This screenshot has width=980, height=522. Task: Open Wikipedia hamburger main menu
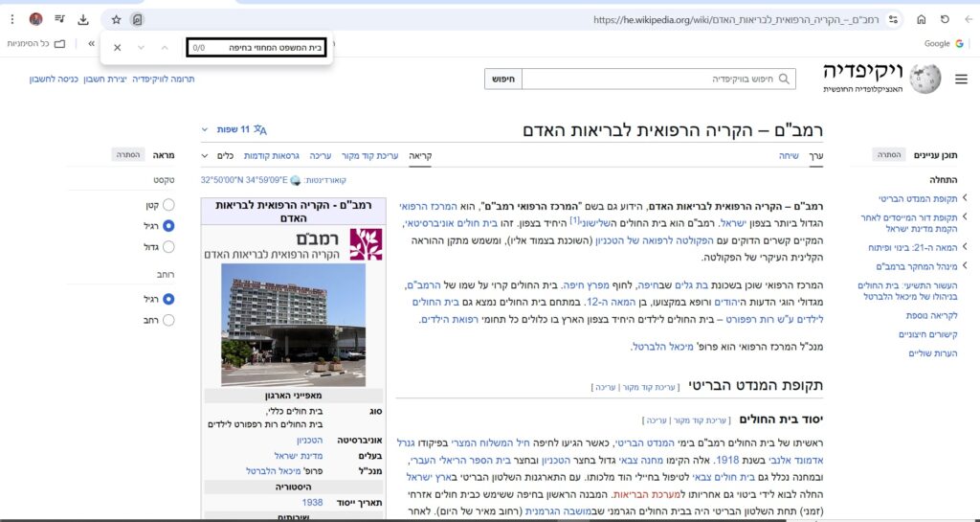point(961,79)
